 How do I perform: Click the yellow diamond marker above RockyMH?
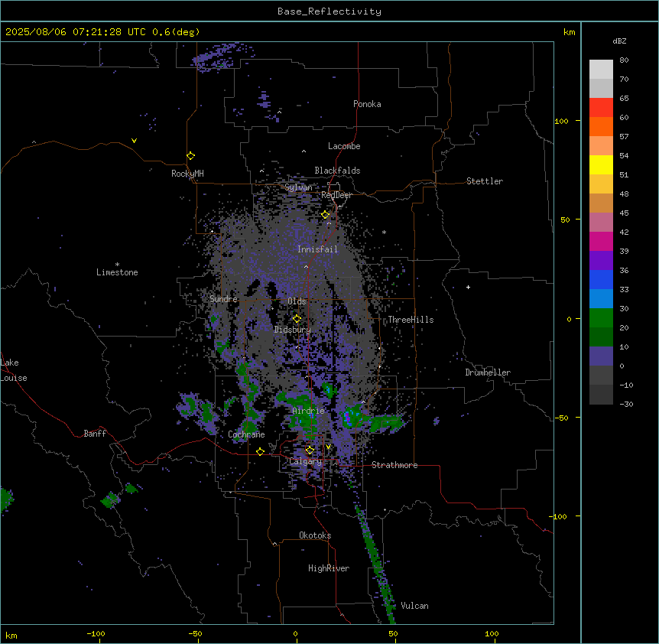pos(190,156)
